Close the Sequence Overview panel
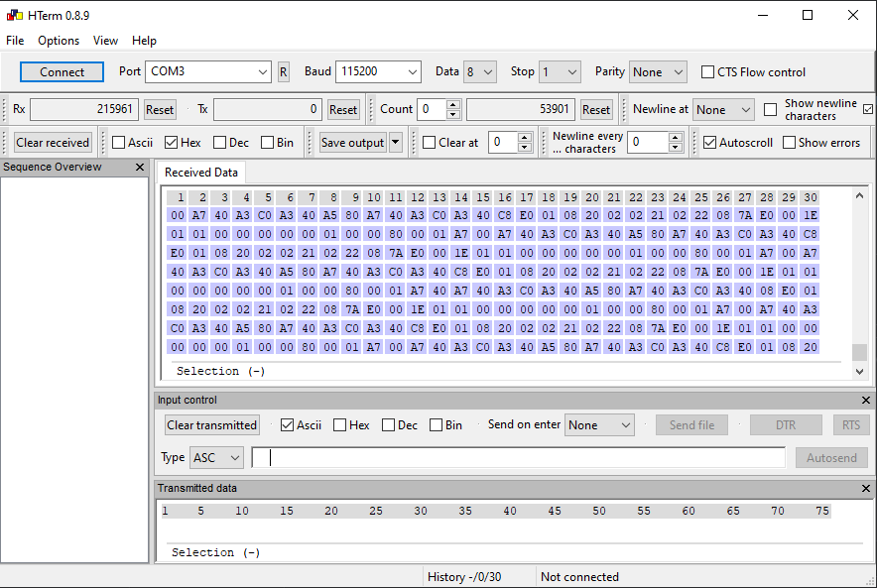The width and height of the screenshot is (877, 588). [x=140, y=168]
